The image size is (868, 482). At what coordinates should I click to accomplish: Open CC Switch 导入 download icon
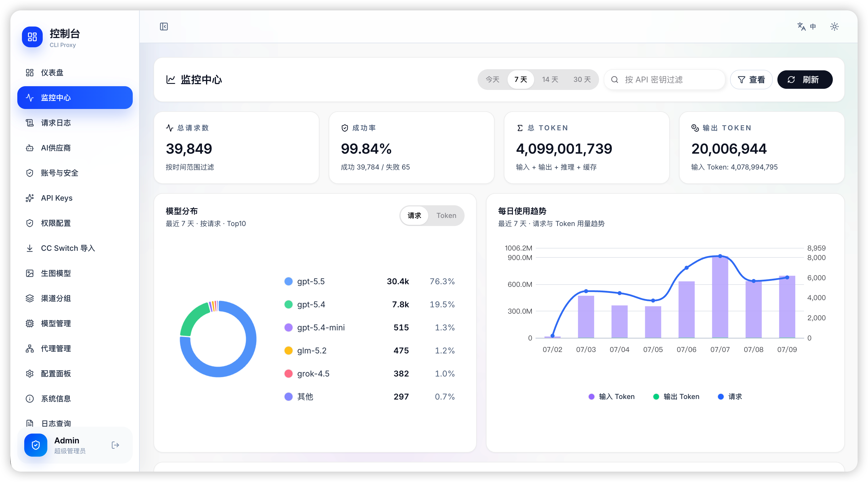30,248
